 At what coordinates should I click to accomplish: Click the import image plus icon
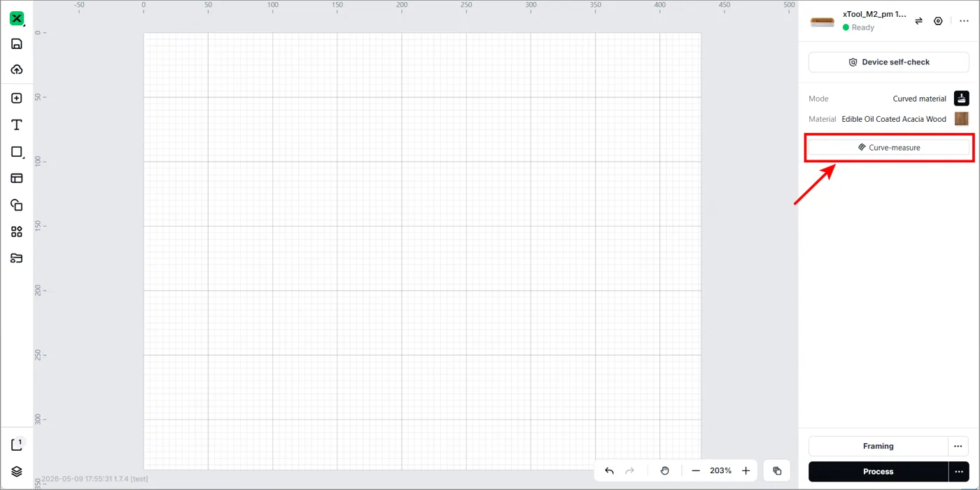tap(17, 99)
